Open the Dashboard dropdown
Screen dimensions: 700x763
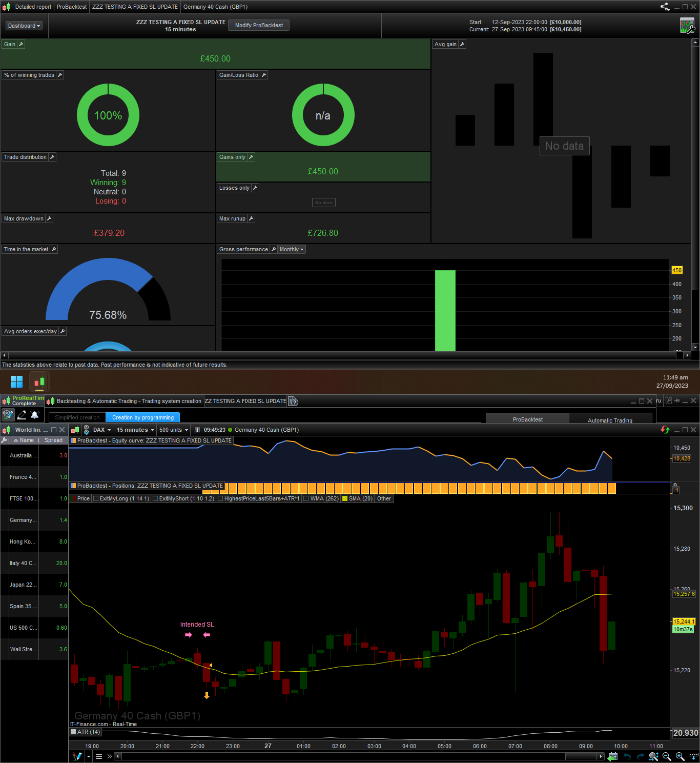(24, 26)
